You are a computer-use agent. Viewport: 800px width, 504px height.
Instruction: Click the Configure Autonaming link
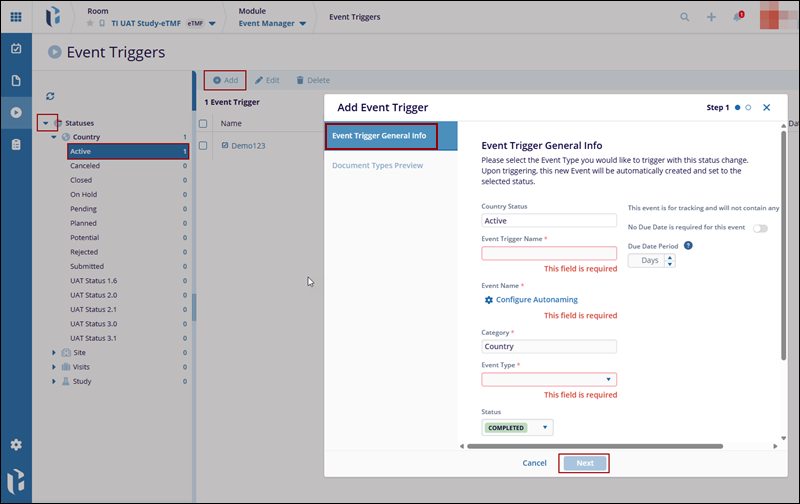click(x=536, y=300)
